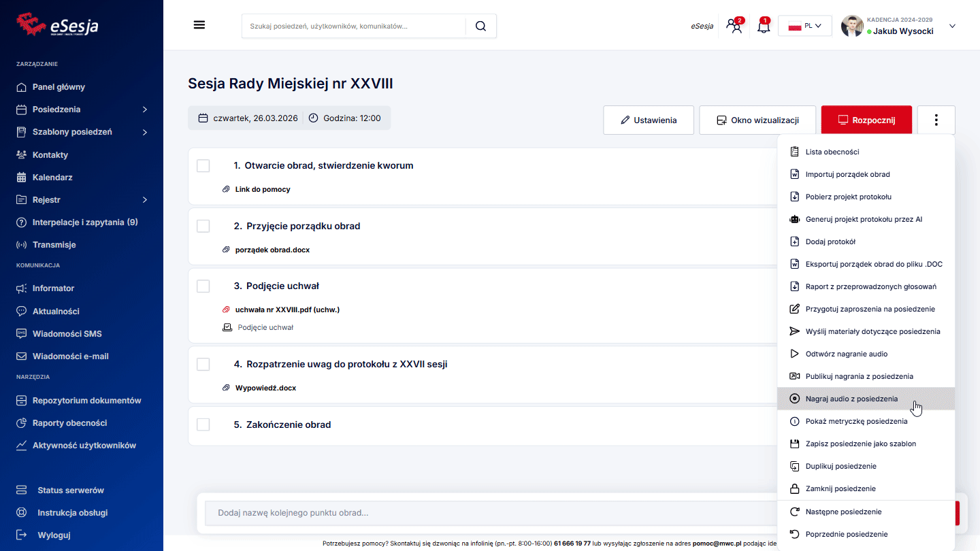Open the porządek obrad.docx attachment
The width and height of the screenshot is (980, 551).
pyautogui.click(x=272, y=250)
